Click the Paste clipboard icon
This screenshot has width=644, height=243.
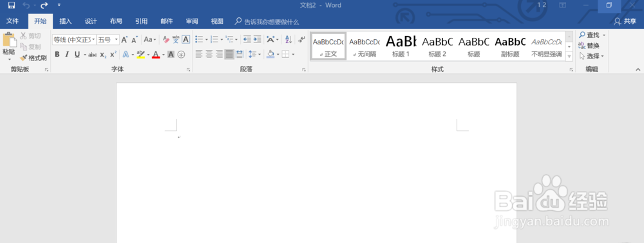9,40
